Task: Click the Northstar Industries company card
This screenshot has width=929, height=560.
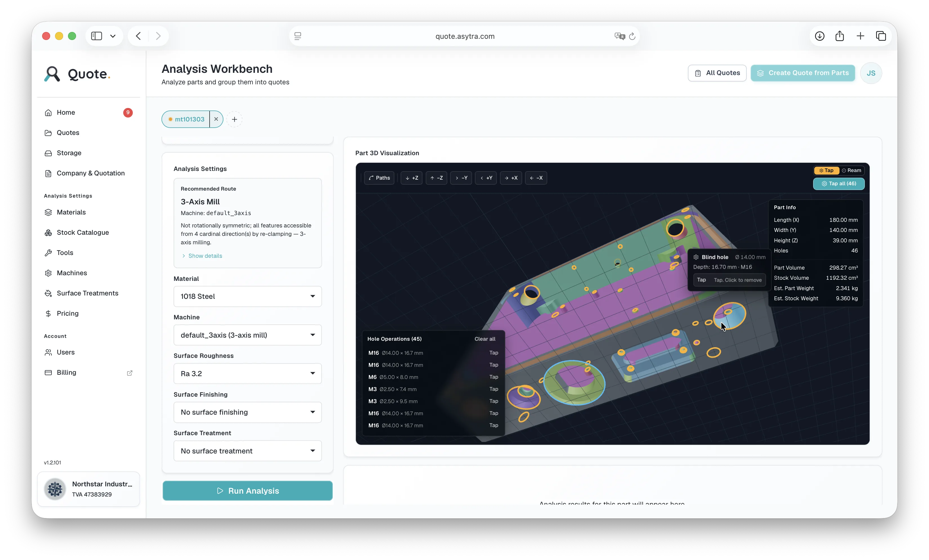Action: 89,489
